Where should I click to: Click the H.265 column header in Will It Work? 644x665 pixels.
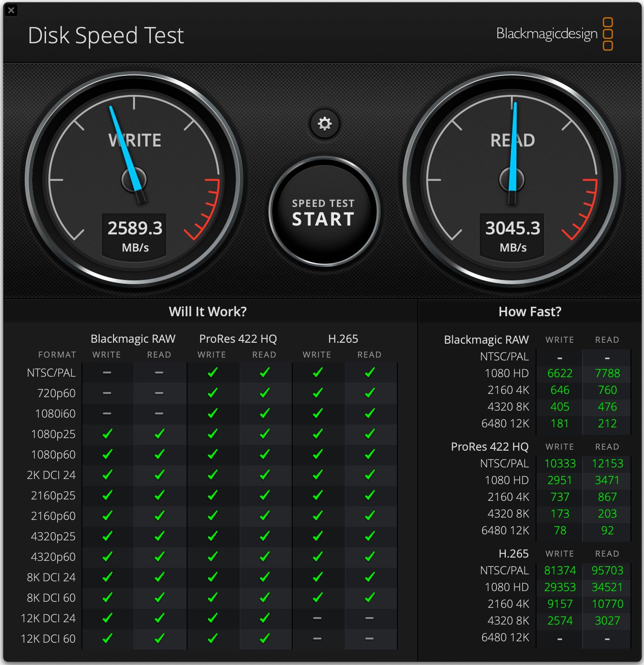[343, 339]
